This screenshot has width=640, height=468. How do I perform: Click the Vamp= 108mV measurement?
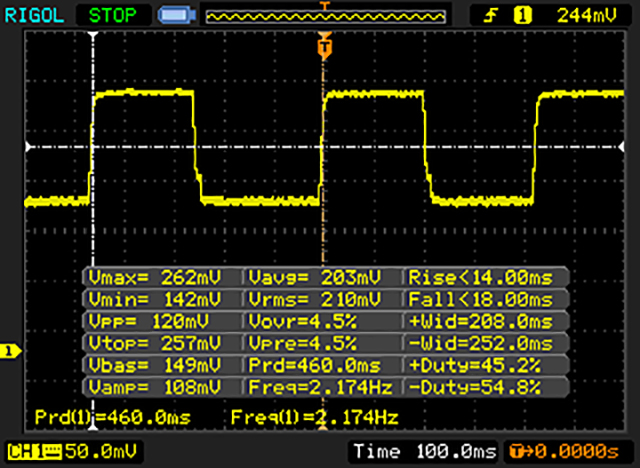[x=155, y=387]
